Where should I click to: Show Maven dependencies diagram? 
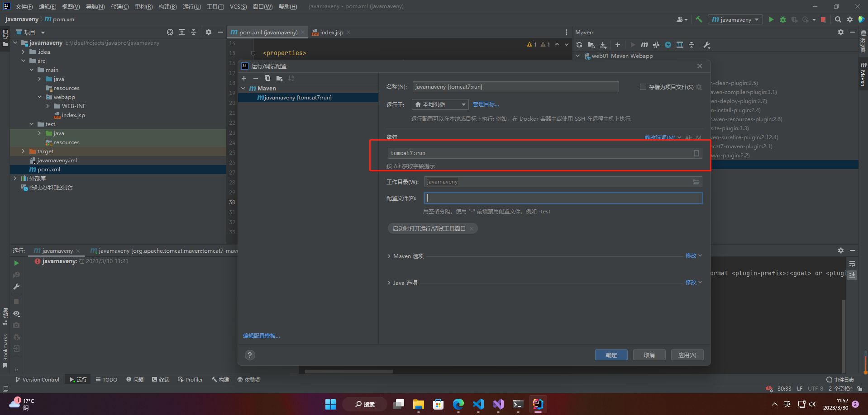click(x=680, y=45)
